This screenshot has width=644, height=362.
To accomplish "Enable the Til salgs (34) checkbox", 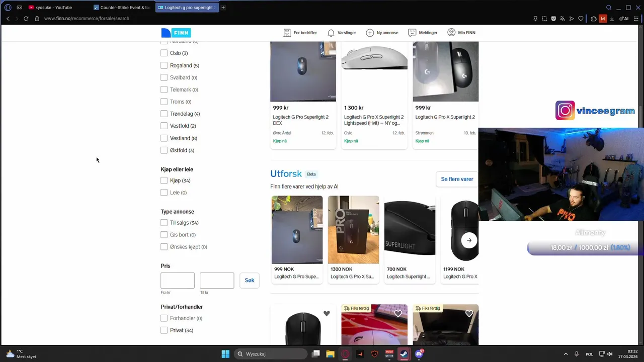I will 164,223.
